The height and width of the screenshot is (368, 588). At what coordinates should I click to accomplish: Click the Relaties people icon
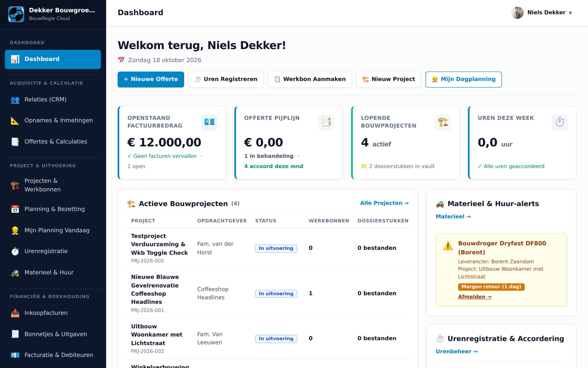(x=15, y=100)
